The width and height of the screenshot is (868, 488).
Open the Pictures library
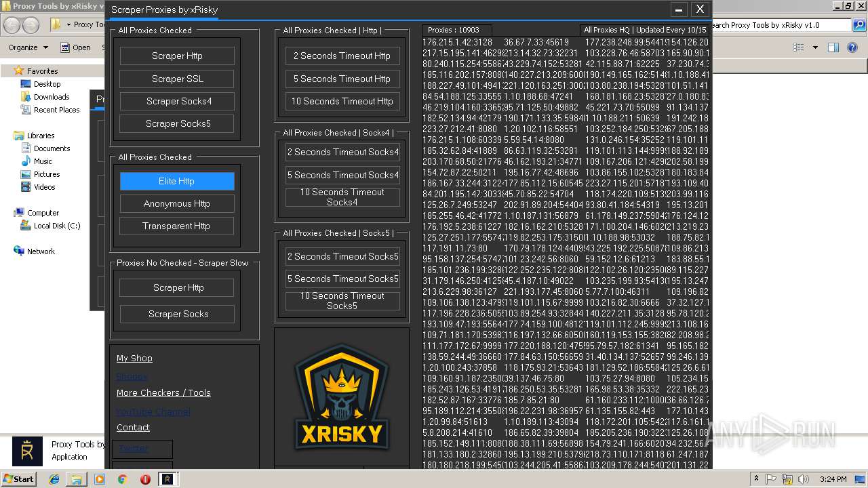[x=47, y=174]
